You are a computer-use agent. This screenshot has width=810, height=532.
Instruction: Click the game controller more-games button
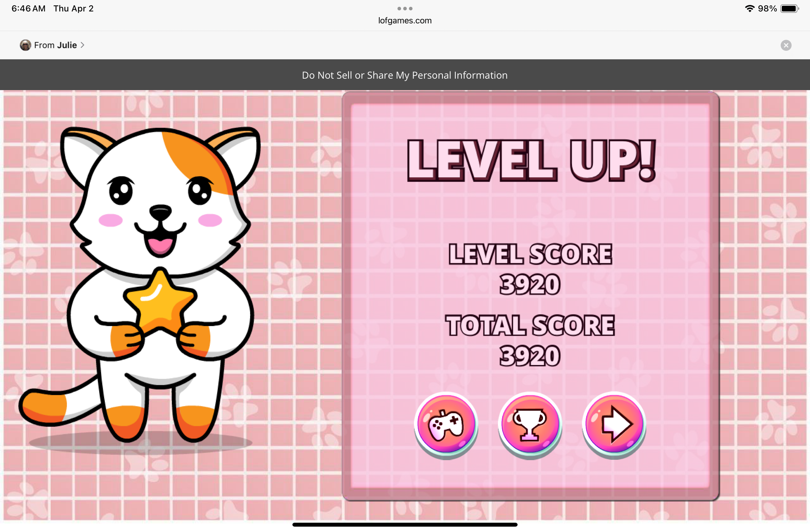pos(446,424)
